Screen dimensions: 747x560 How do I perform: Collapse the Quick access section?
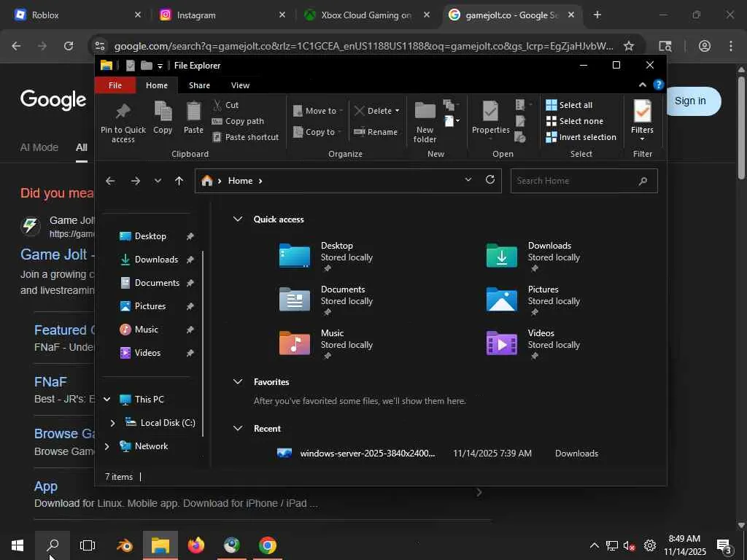click(x=237, y=219)
